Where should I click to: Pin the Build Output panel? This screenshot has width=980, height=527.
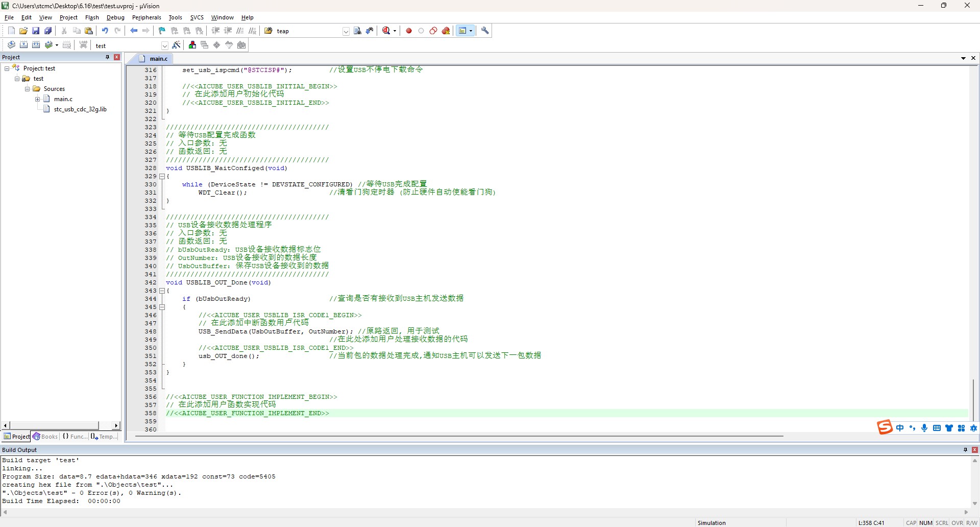965,450
